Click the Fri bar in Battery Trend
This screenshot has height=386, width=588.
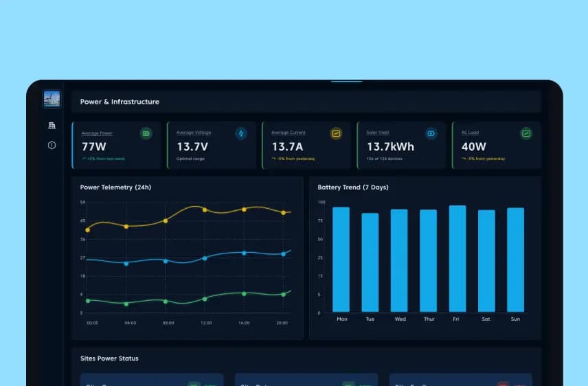pos(457,259)
